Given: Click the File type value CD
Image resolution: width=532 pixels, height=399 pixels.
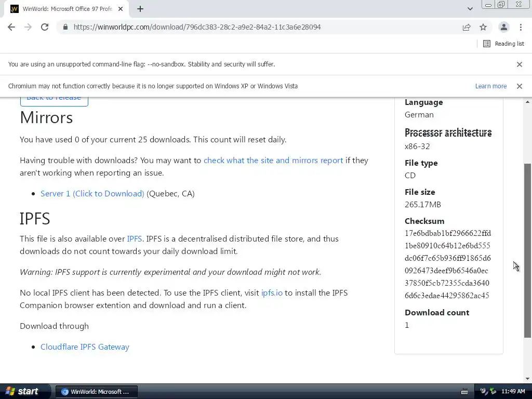Looking at the screenshot, I should pos(410,176).
